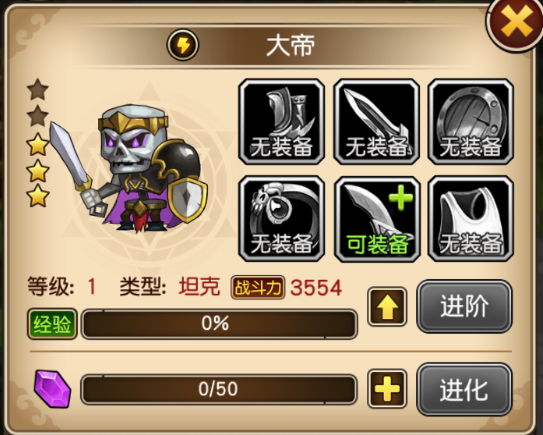
Task: Open the white vest armor slot
Action: [x=471, y=219]
